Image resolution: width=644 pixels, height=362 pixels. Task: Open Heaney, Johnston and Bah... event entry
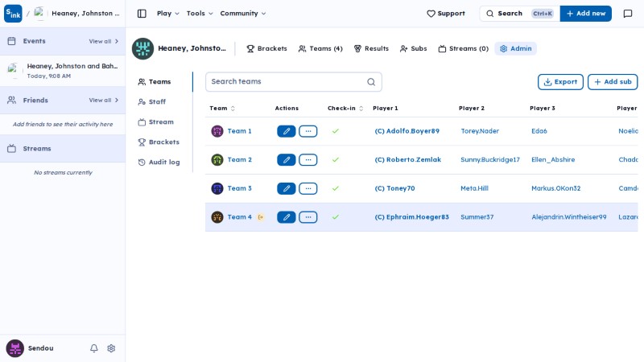coord(63,71)
